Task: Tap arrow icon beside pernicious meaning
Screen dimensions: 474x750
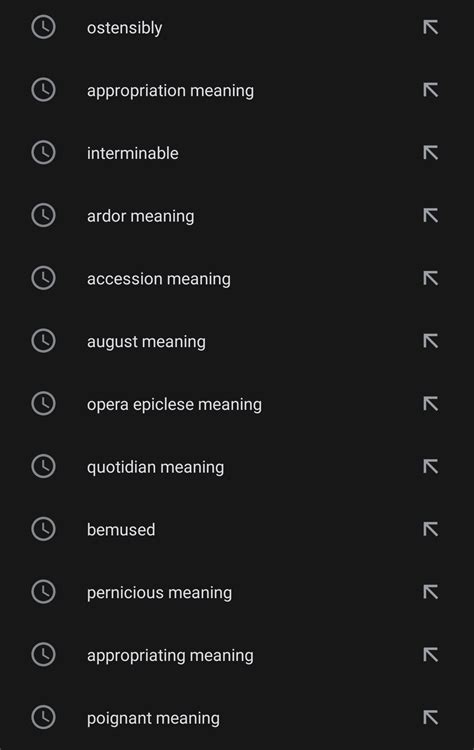Action: click(430, 592)
